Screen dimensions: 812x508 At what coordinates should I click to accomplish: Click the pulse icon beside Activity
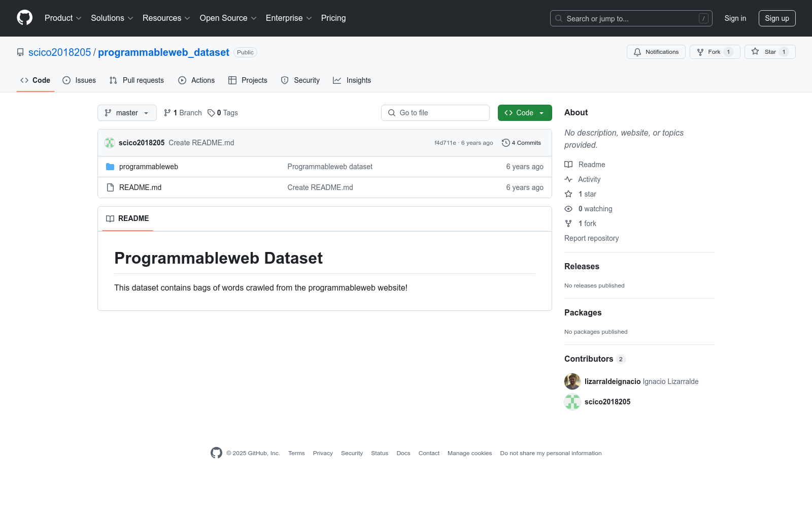[x=568, y=179]
